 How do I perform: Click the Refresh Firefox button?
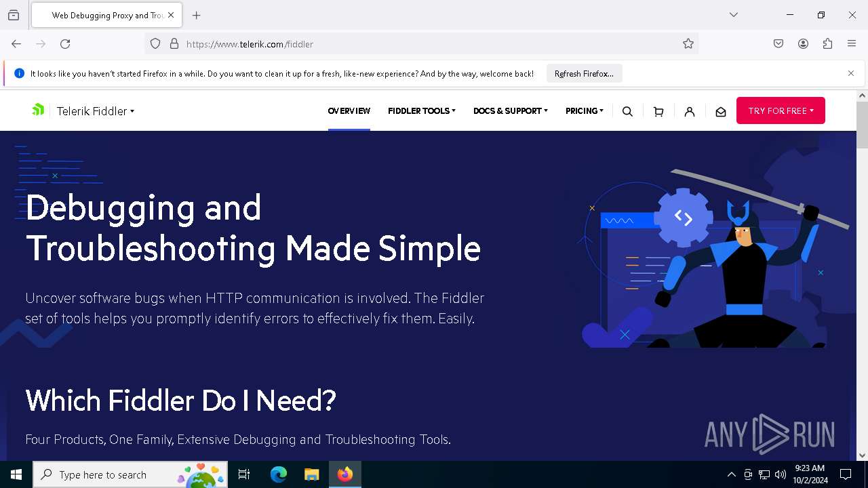[584, 73]
